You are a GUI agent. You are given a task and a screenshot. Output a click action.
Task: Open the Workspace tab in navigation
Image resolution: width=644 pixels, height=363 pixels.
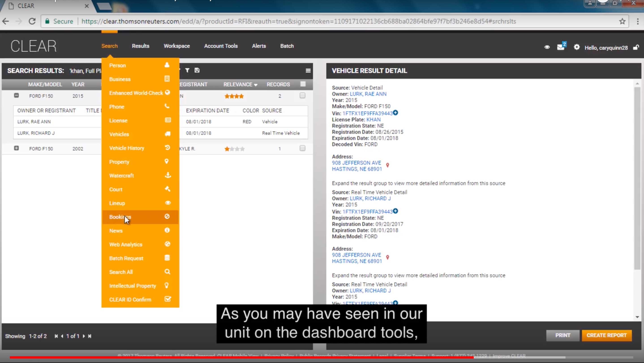coord(176,46)
